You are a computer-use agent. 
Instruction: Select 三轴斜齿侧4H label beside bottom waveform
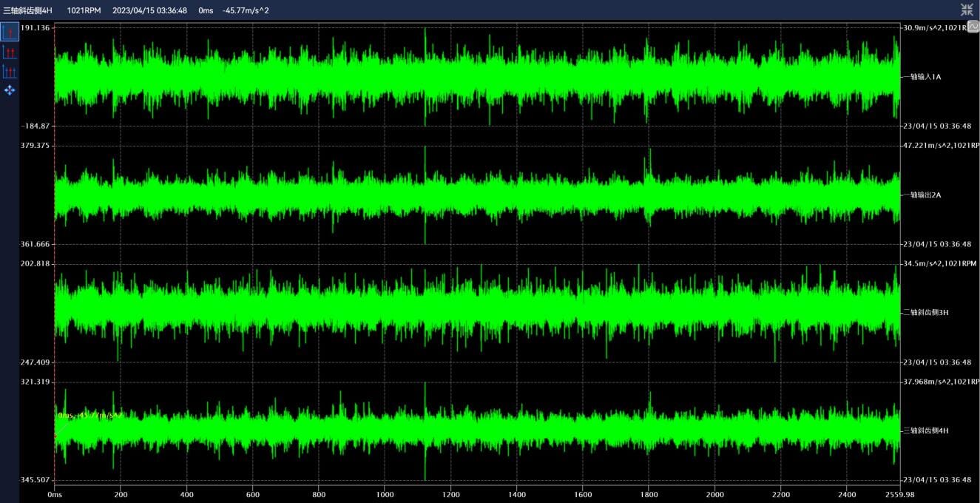click(925, 431)
